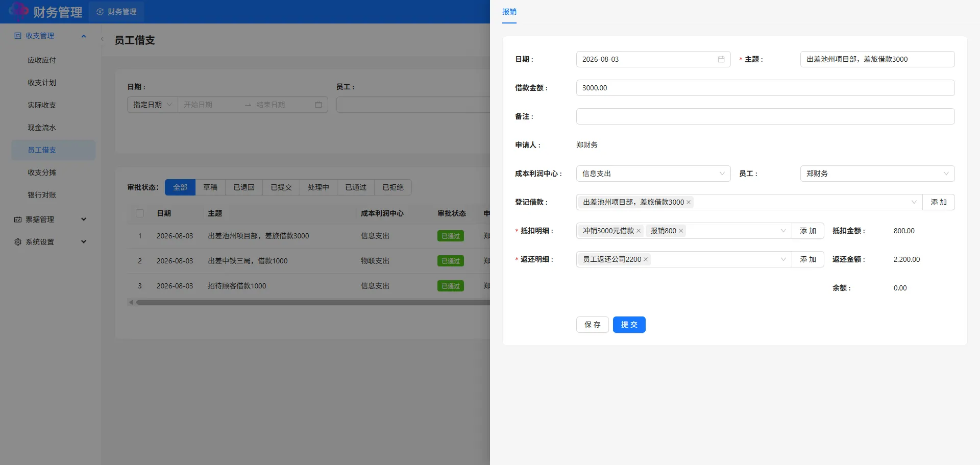Viewport: 980px width, 465px height.
Task: Open the 指定日期 dropdown
Action: tap(152, 105)
